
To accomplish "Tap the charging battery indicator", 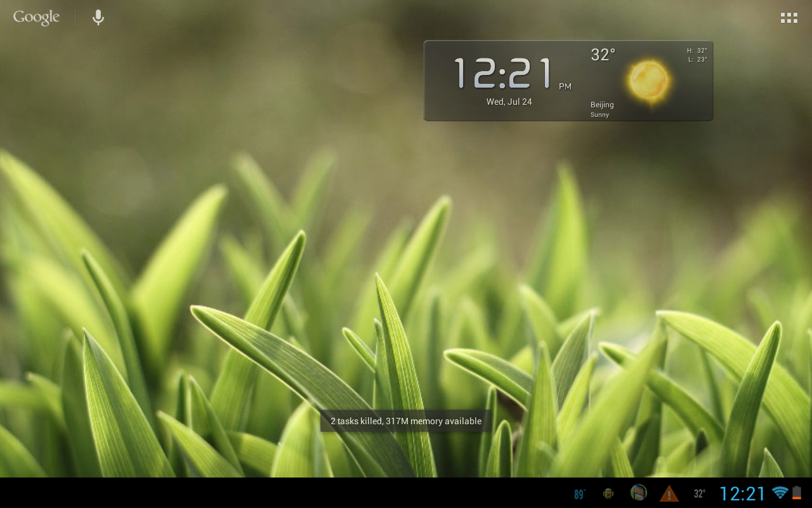I will (798, 493).
